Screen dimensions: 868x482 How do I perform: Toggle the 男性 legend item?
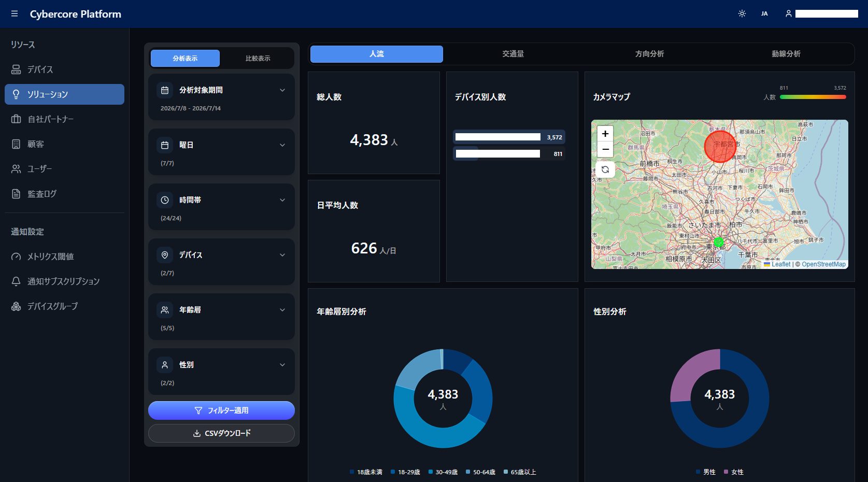tap(706, 472)
